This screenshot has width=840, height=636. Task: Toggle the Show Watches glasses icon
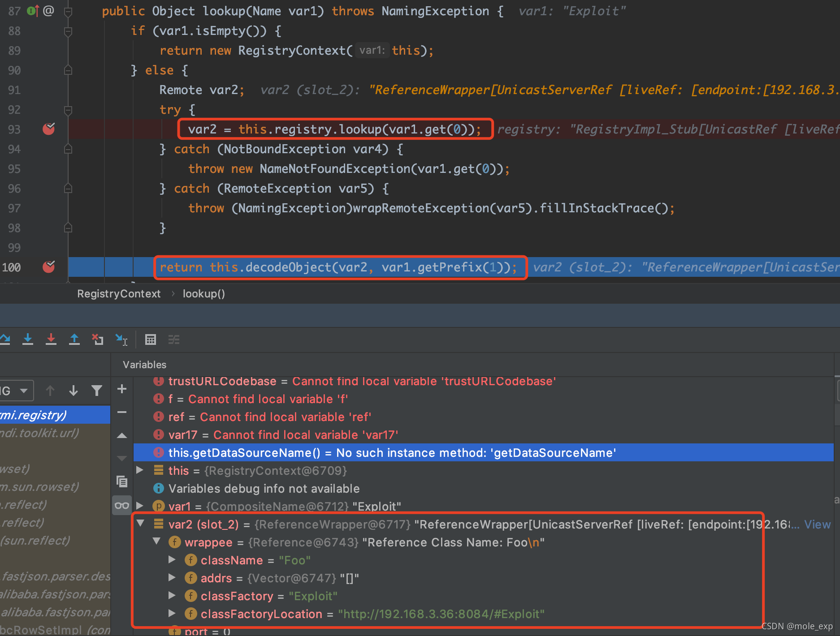coord(121,505)
